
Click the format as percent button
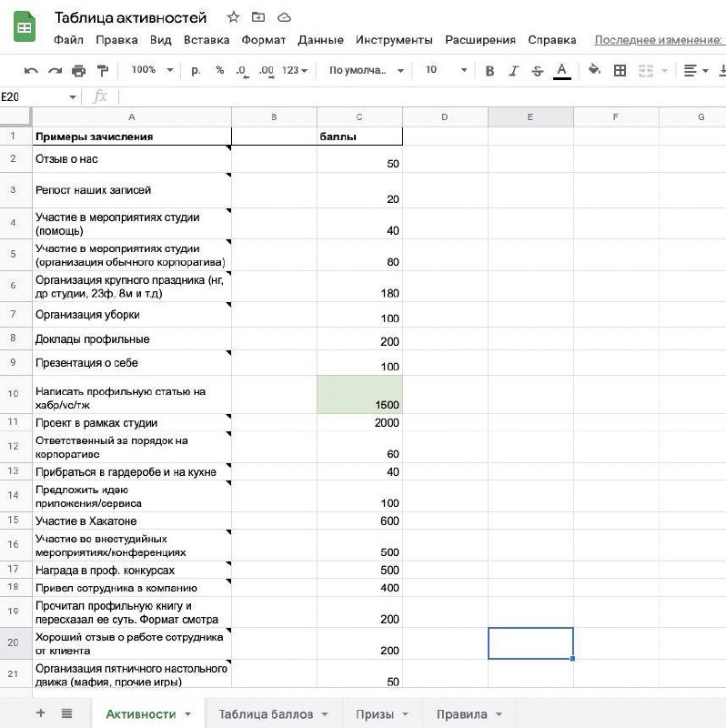coord(219,70)
